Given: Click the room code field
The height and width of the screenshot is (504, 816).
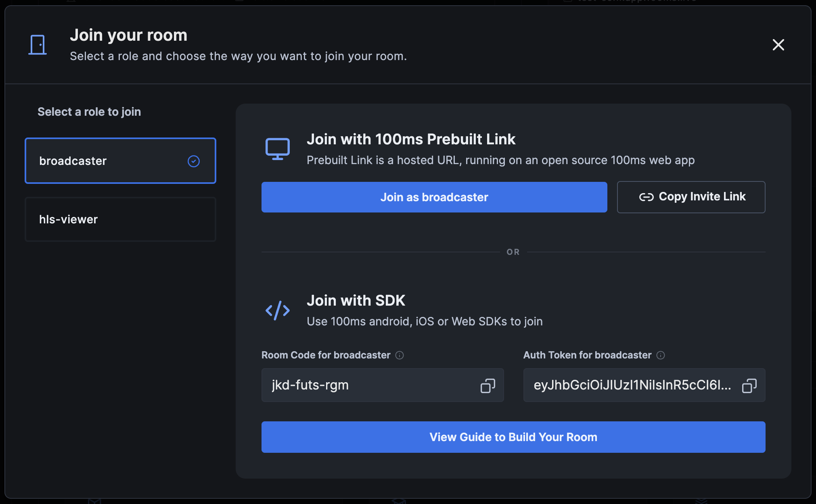Looking at the screenshot, I should click(383, 385).
